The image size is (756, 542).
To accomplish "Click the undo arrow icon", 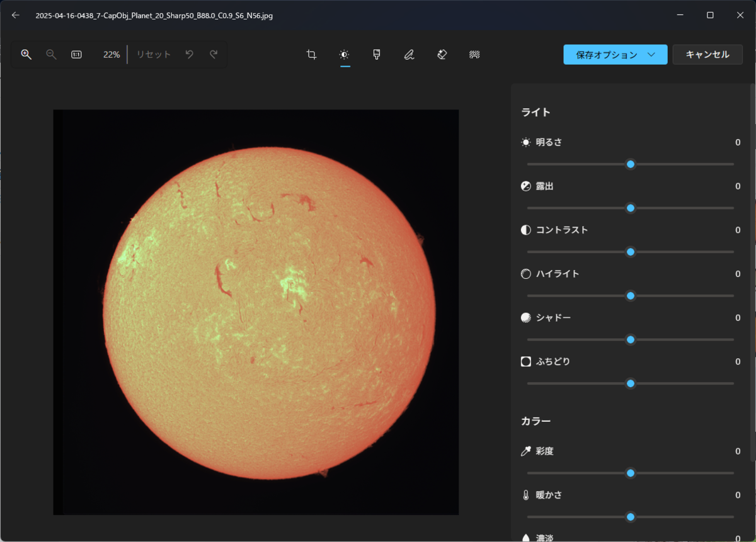I will pyautogui.click(x=189, y=55).
